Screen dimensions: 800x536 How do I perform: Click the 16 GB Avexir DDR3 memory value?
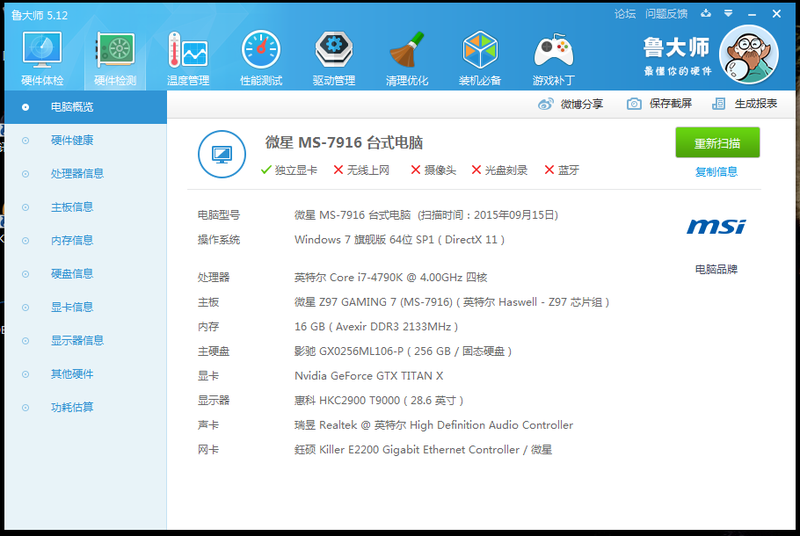[376, 326]
